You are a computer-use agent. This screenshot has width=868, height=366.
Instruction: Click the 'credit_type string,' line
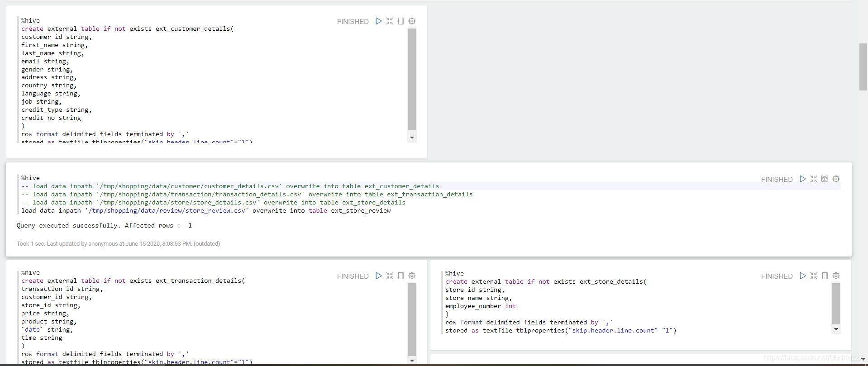(57, 110)
